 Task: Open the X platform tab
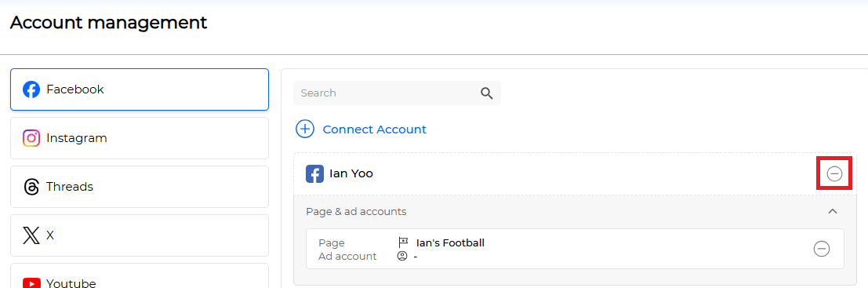coord(140,235)
